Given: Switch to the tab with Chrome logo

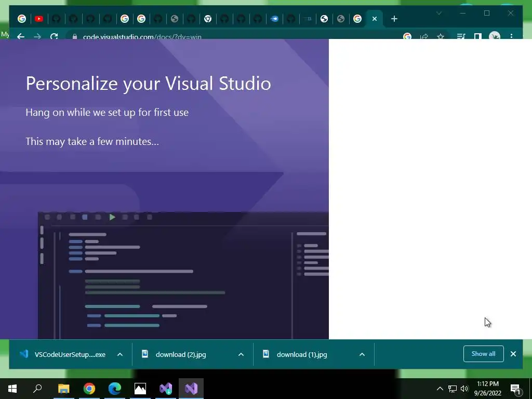Looking at the screenshot, I should coord(208,19).
